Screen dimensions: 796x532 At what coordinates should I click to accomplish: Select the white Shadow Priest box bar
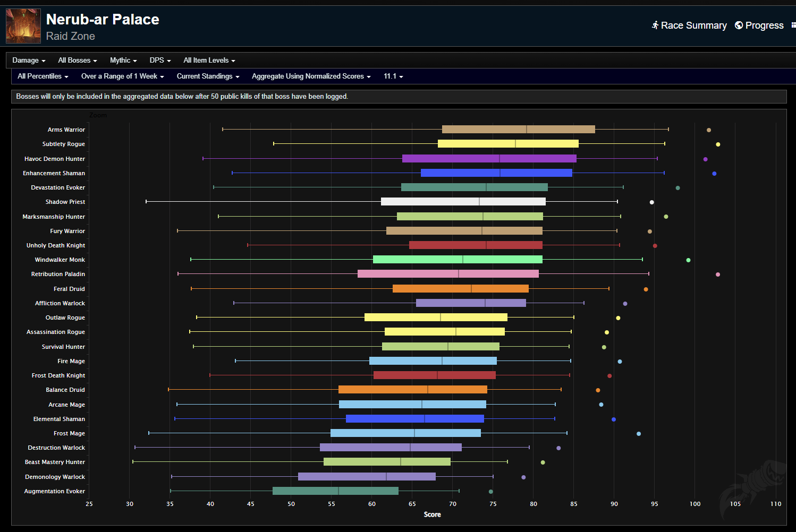pyautogui.click(x=463, y=202)
